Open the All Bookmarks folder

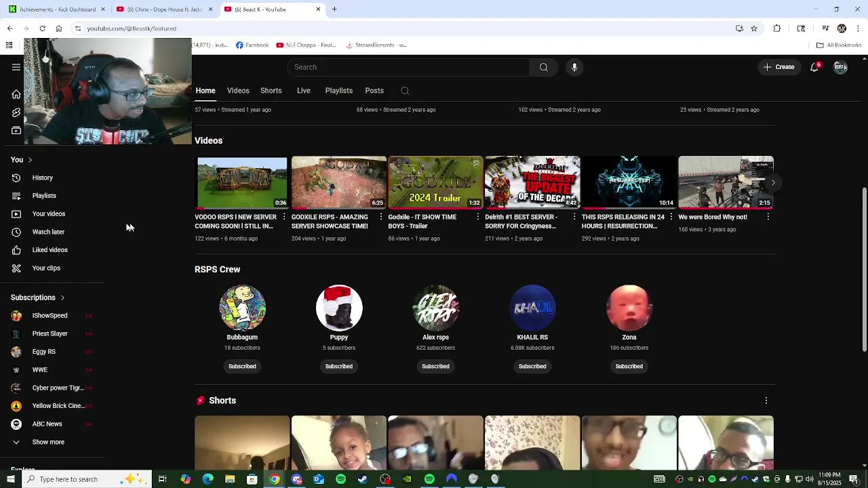point(839,45)
